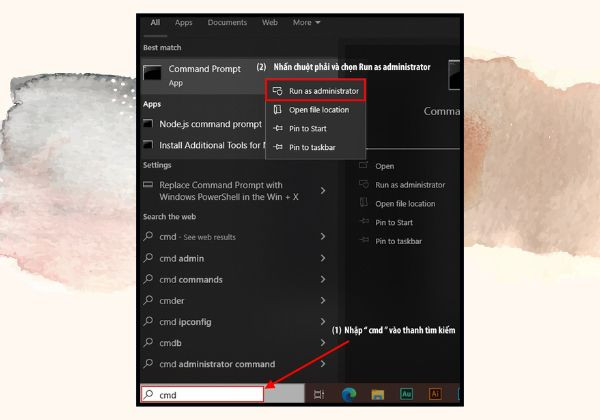Switch to the Web search tab
The height and width of the screenshot is (420, 600).
(x=270, y=23)
